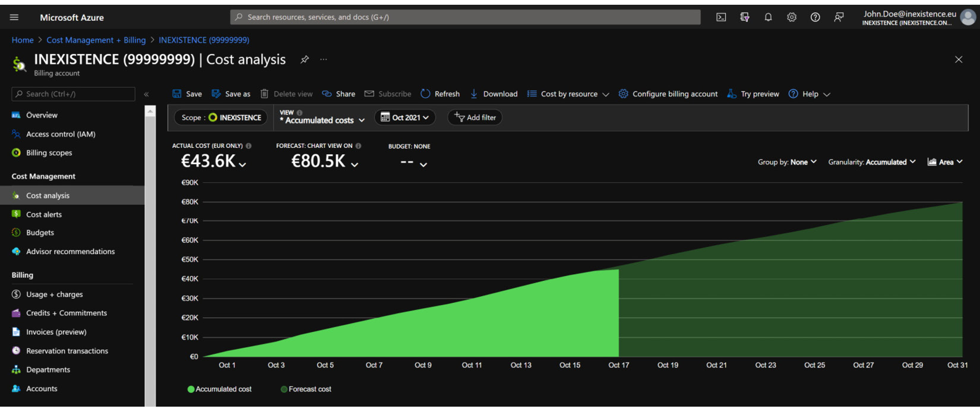The height and width of the screenshot is (412, 980).
Task: Open the John Doe account avatar
Action: click(x=968, y=18)
